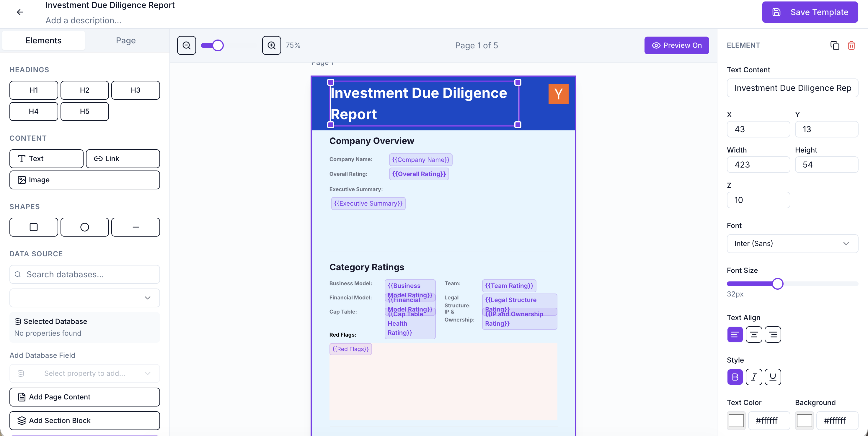The height and width of the screenshot is (436, 868).
Task: Insert an H3 heading
Action: click(136, 90)
